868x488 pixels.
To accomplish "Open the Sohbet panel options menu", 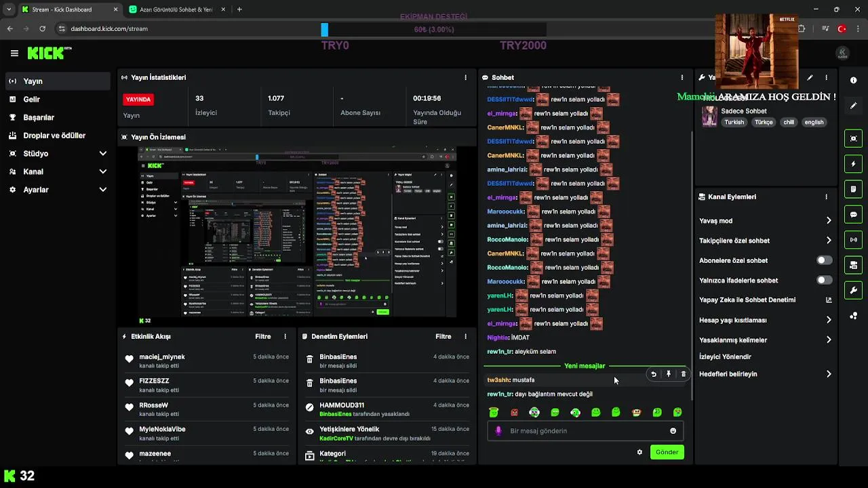I will (x=682, y=77).
